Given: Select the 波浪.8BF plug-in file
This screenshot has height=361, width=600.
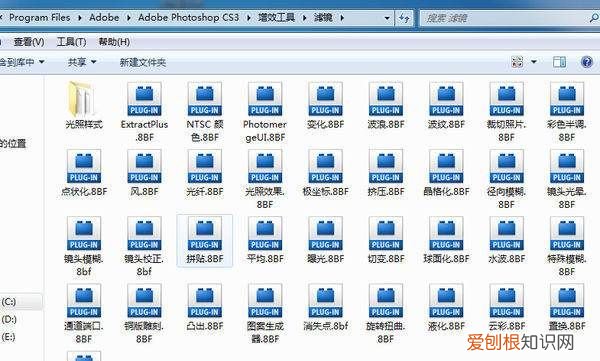Looking at the screenshot, I should [386, 105].
